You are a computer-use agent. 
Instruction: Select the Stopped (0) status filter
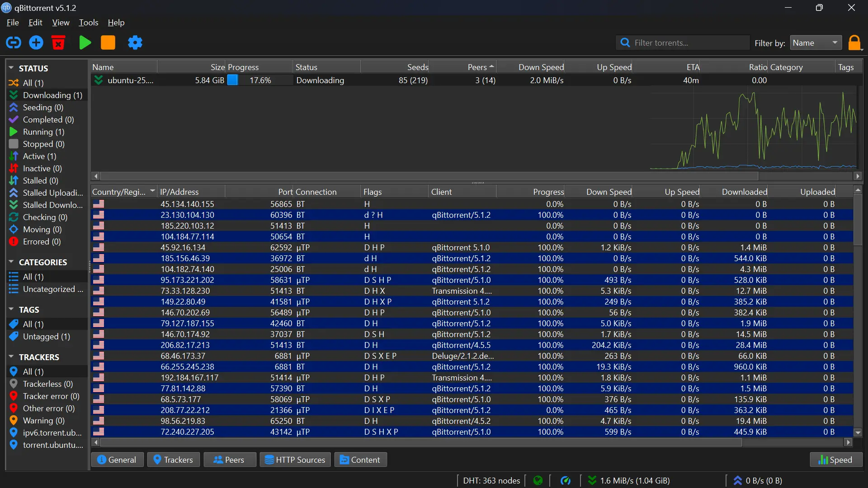[x=47, y=144]
